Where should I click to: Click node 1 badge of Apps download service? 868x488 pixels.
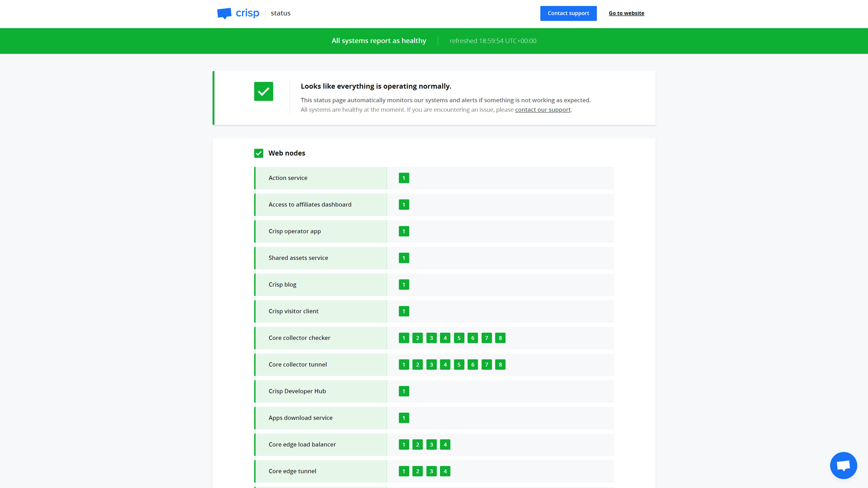coord(403,418)
